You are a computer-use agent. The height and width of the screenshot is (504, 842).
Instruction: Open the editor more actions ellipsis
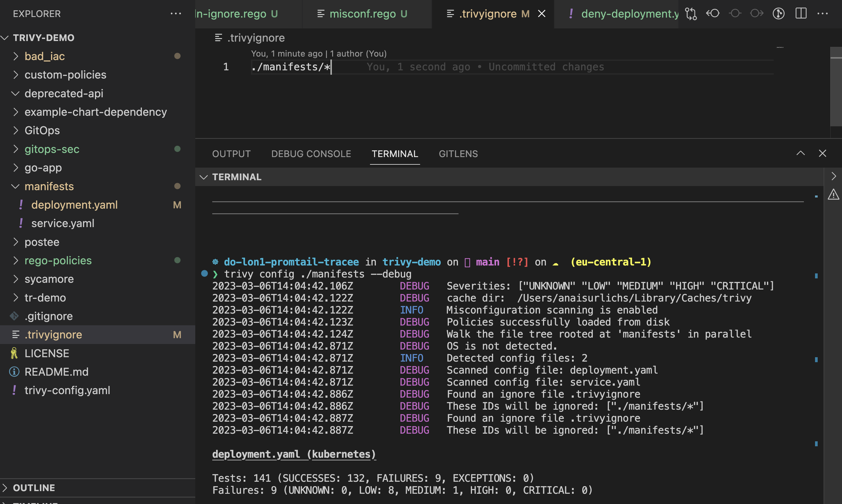[823, 13]
